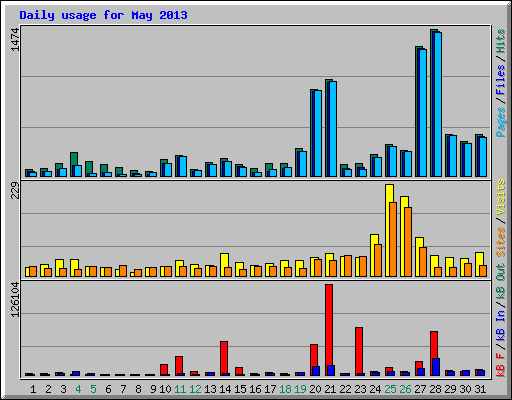Click day label 20 on the x-axis
Image resolution: width=512 pixels, height=400 pixels.
click(x=315, y=389)
